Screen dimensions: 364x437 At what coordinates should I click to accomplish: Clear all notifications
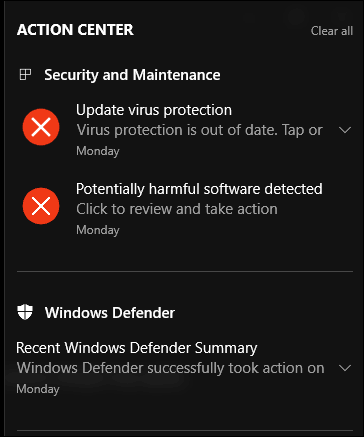332,31
